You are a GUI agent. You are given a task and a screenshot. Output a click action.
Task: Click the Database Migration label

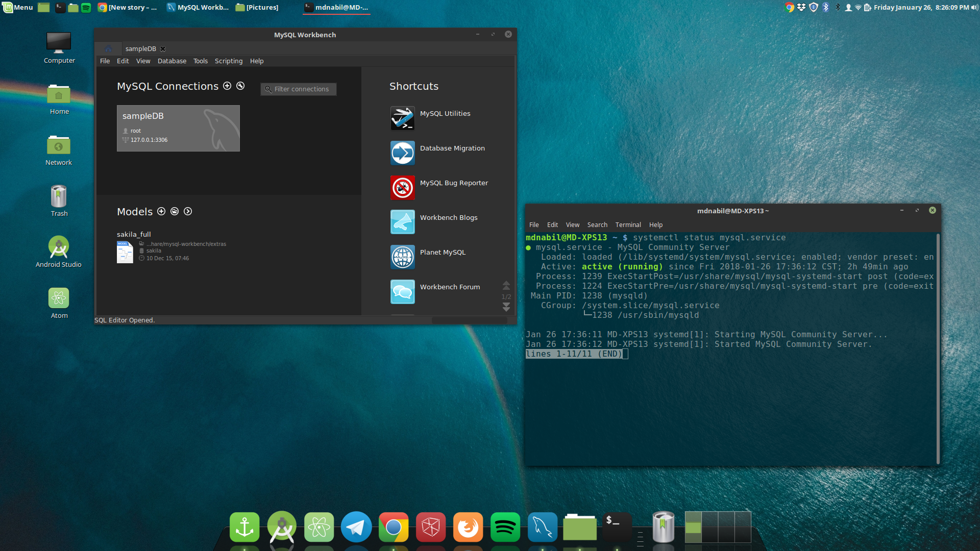452,148
